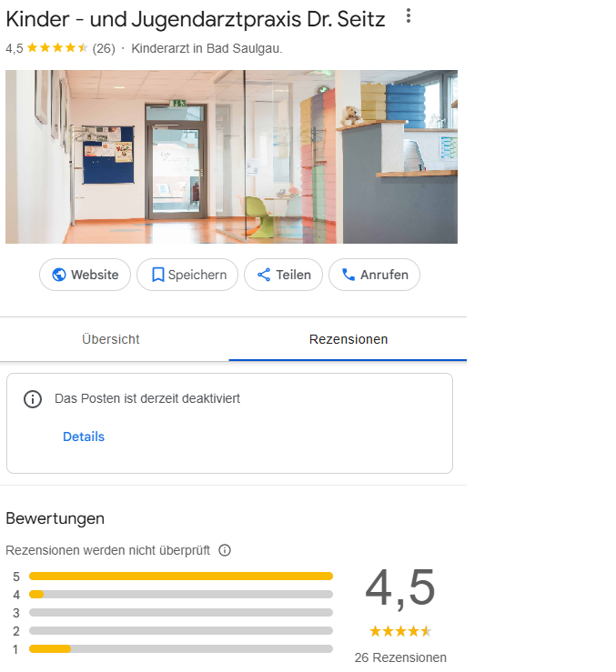
Task: Select the 4-star rating bar
Action: [x=181, y=594]
